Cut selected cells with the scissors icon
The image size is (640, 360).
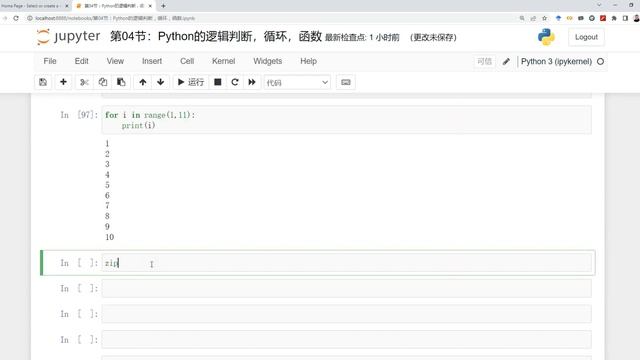84,82
